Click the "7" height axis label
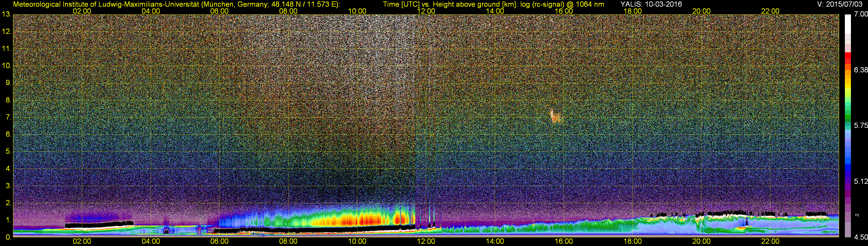The image size is (868, 246). point(8,117)
